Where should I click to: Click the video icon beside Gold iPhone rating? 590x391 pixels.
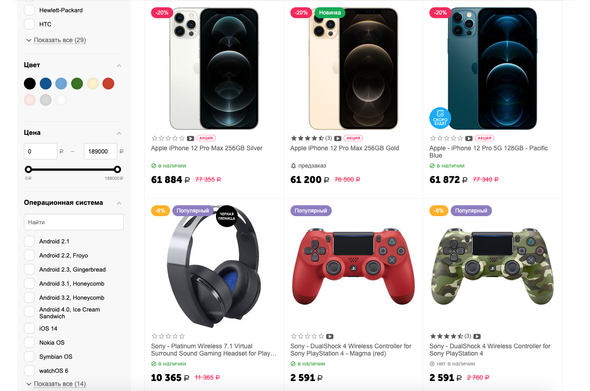[338, 138]
